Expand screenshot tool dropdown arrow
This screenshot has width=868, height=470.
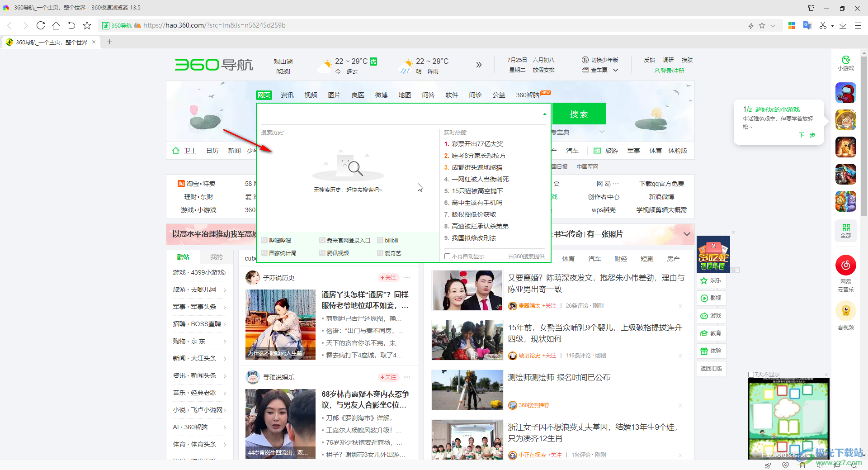(832, 26)
